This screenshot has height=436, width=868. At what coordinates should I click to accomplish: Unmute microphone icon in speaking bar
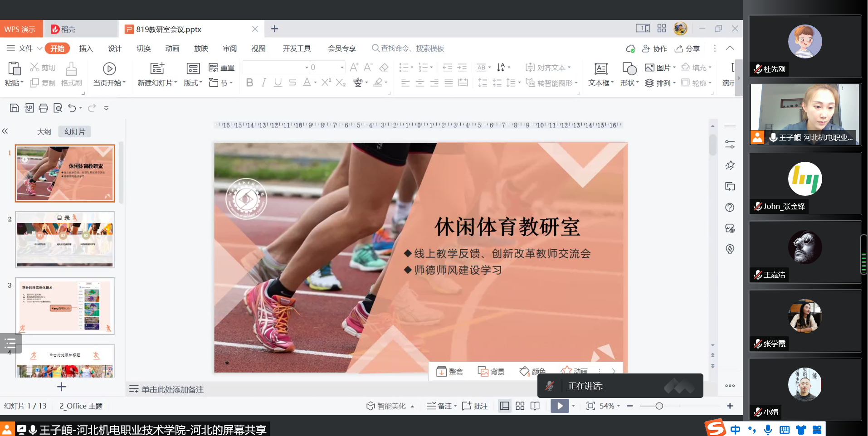[550, 386]
